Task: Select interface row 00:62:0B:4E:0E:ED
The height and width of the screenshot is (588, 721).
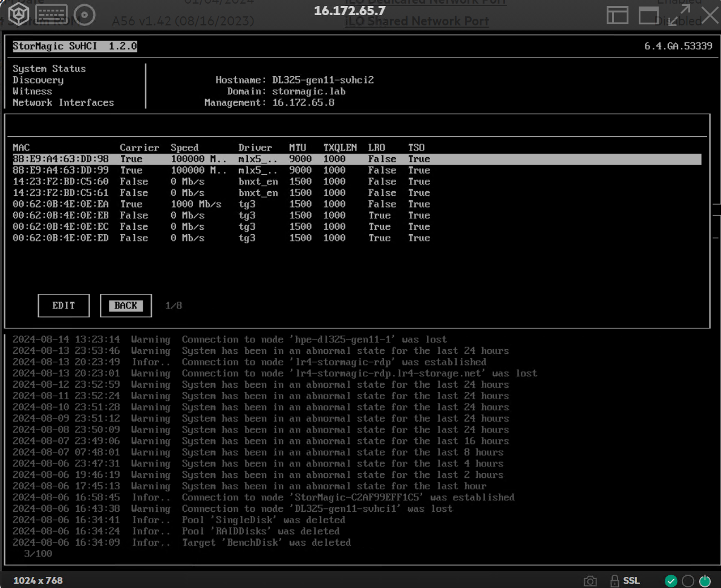Action: tap(356, 238)
